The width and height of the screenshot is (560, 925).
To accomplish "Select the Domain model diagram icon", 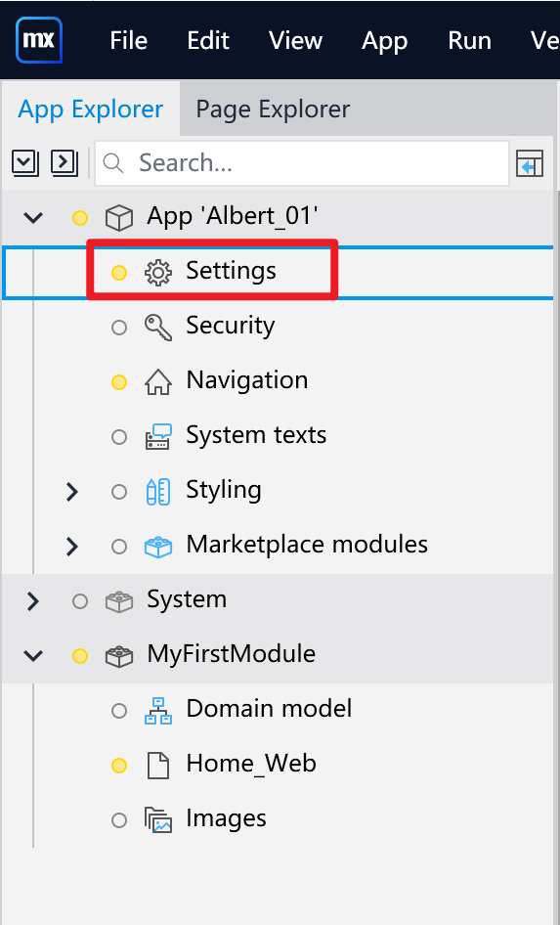I will point(158,710).
